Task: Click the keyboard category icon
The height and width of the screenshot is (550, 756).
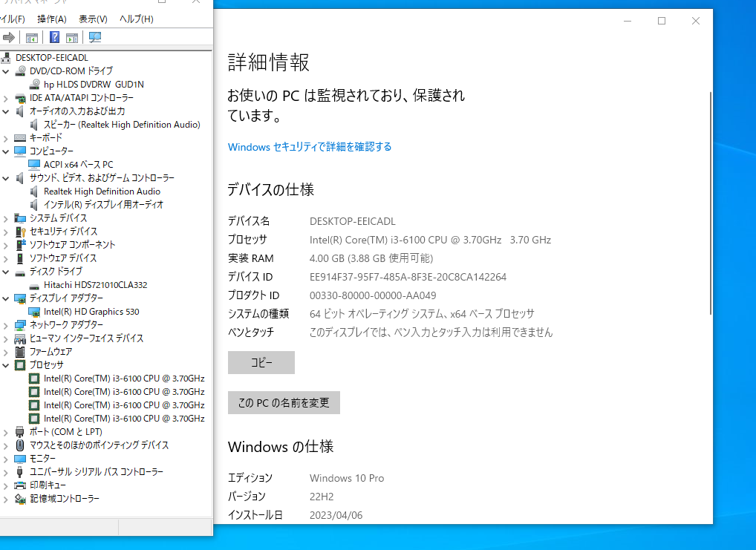Action: pyautogui.click(x=20, y=138)
